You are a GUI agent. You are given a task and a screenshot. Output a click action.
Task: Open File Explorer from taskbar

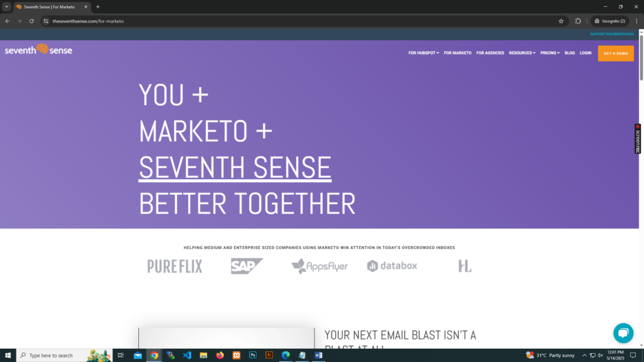[x=203, y=356]
